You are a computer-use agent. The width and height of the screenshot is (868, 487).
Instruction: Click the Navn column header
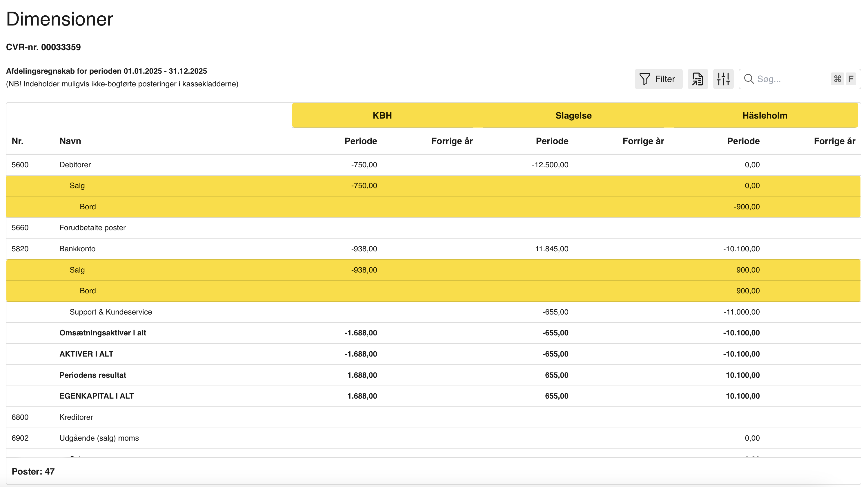tap(70, 141)
